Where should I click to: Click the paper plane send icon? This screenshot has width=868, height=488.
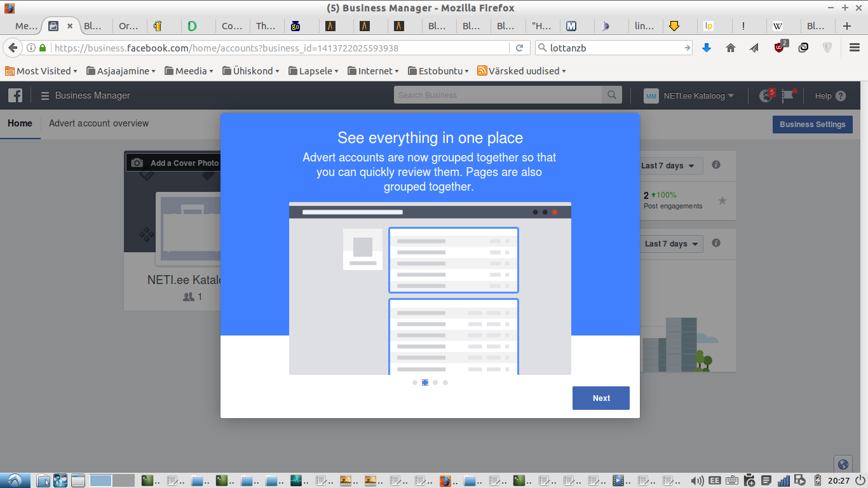click(x=754, y=48)
